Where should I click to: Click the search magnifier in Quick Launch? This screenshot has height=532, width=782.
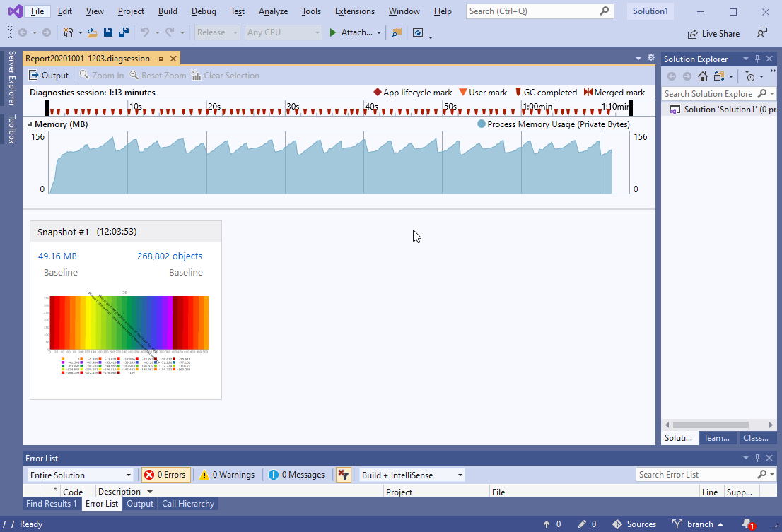click(604, 11)
